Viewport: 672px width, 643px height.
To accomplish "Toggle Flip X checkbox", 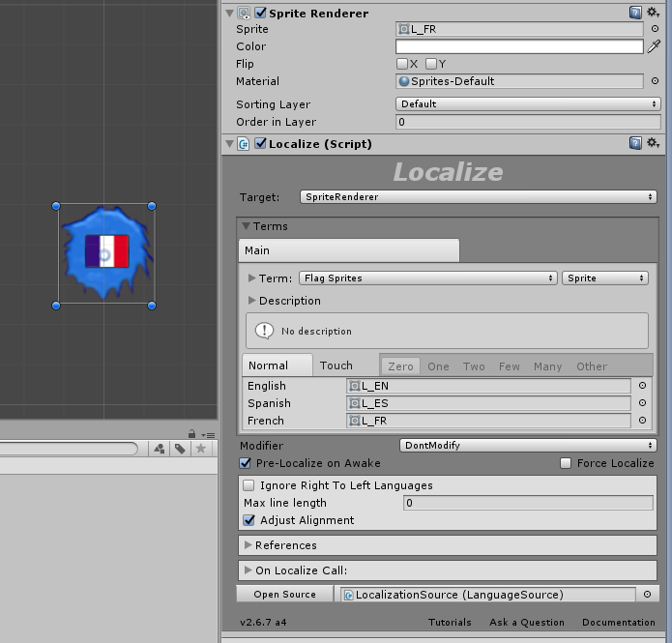I will click(x=402, y=64).
